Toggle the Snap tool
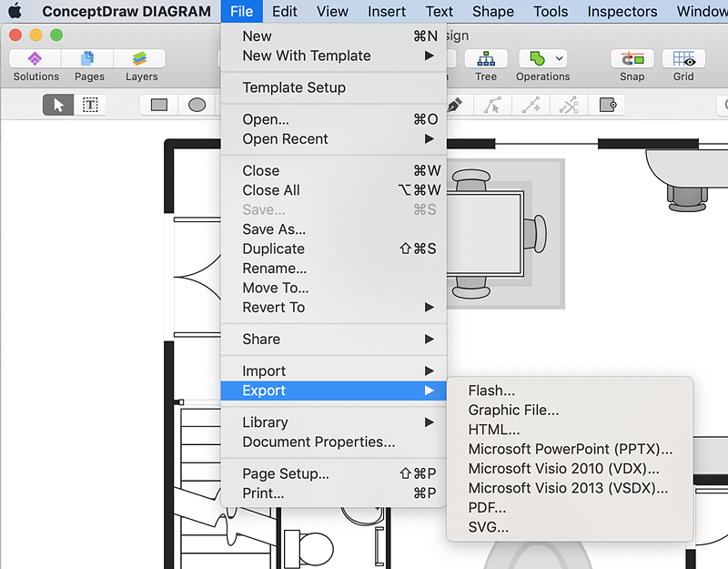 (632, 59)
